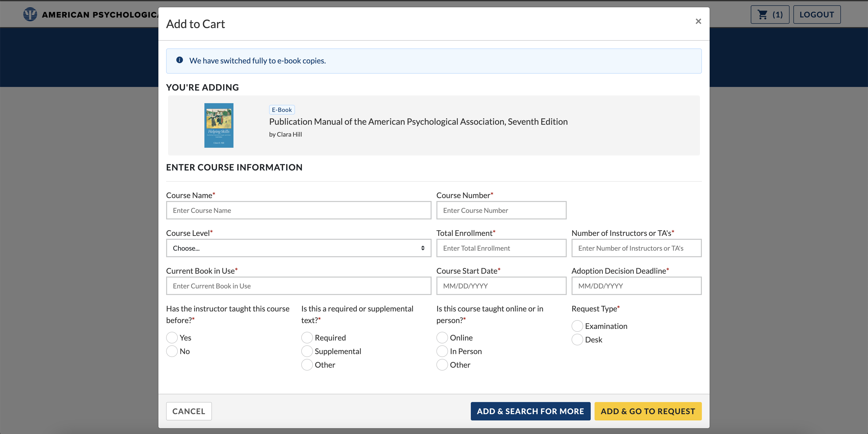Select Yes for instructor taught before
Viewport: 868px width, 434px height.
pyautogui.click(x=172, y=338)
